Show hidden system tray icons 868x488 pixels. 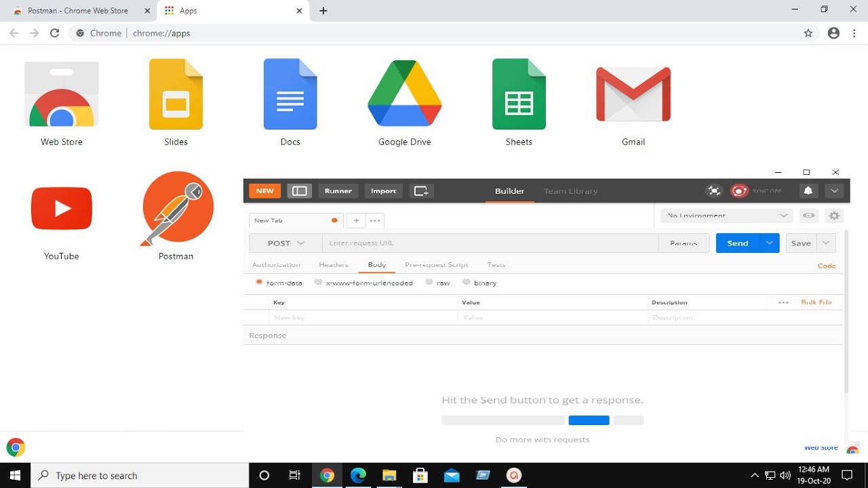[x=755, y=476]
